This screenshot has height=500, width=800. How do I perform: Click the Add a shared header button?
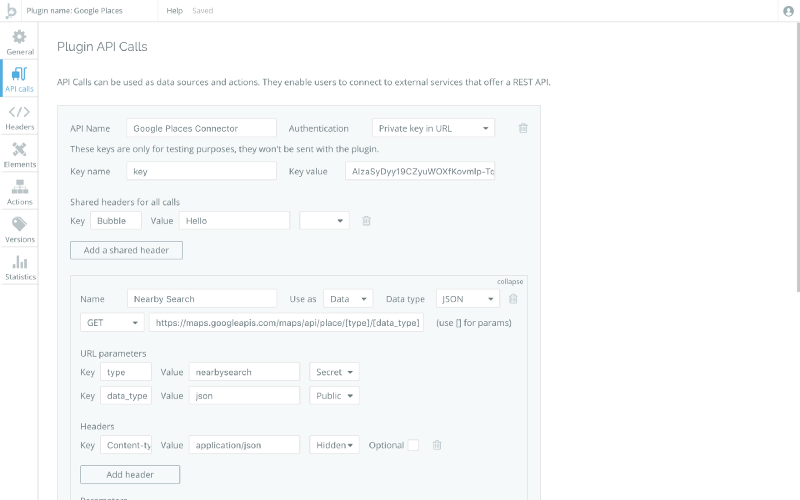(x=126, y=249)
